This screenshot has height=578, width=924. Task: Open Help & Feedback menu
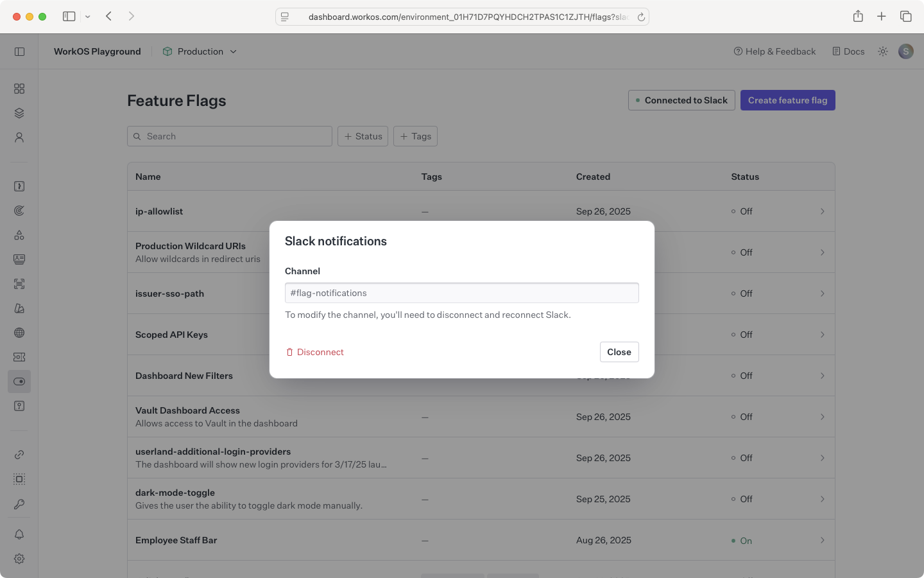point(774,51)
